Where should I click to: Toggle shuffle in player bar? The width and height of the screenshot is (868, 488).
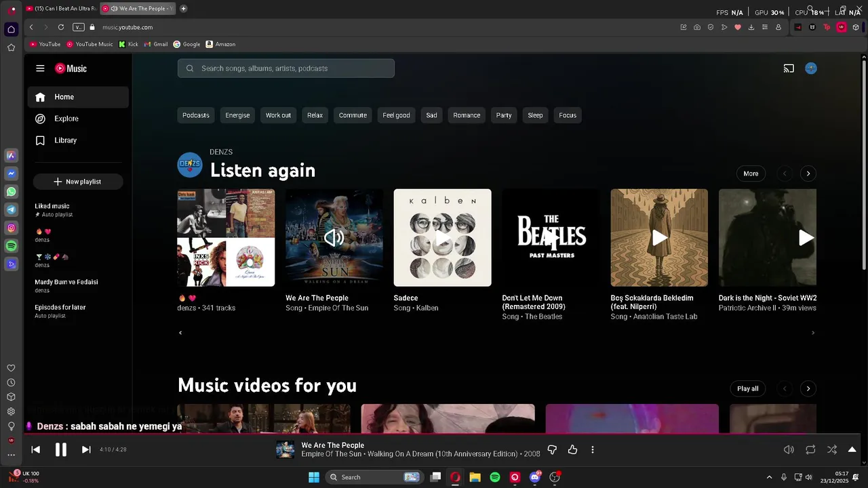tap(832, 449)
